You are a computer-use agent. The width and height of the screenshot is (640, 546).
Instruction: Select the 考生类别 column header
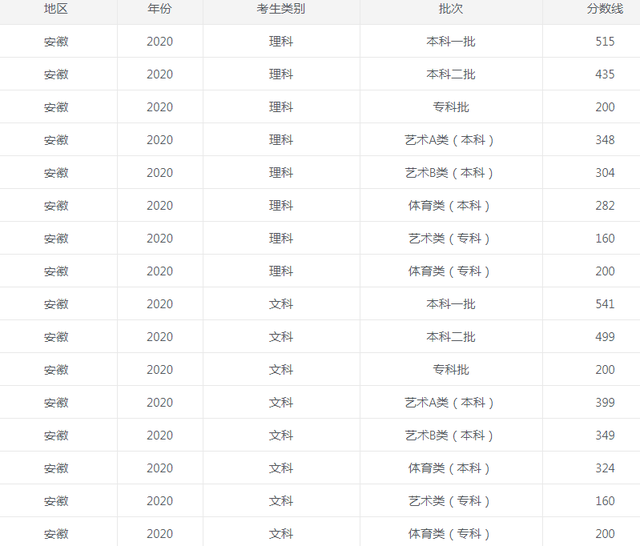pos(281,8)
